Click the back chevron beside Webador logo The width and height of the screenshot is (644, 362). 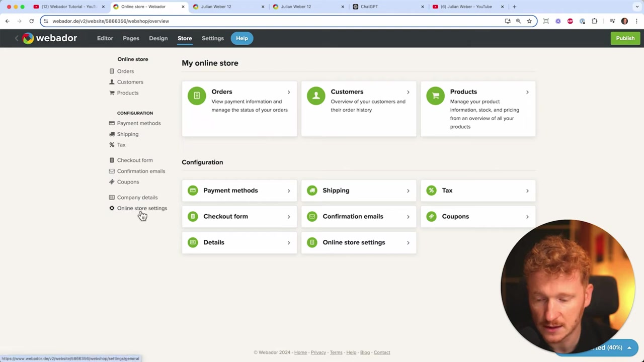16,38
